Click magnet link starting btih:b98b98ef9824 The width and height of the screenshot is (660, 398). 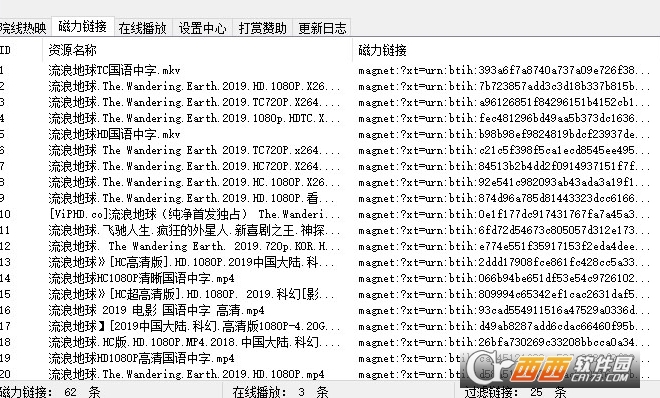[x=504, y=134]
